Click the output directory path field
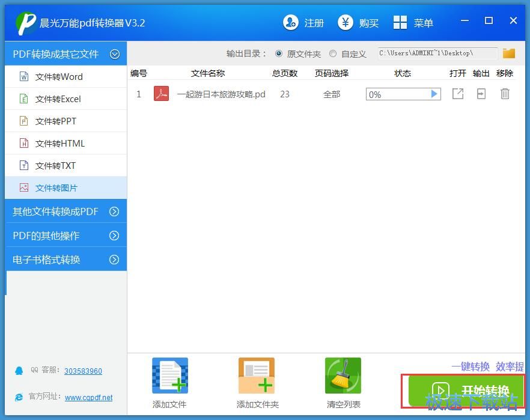This screenshot has width=530, height=420. tap(437, 53)
